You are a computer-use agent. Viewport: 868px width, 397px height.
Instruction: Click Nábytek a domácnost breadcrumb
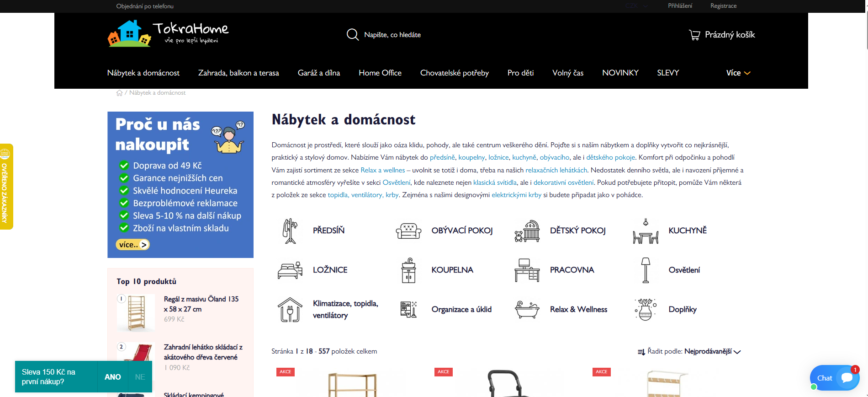pyautogui.click(x=157, y=93)
